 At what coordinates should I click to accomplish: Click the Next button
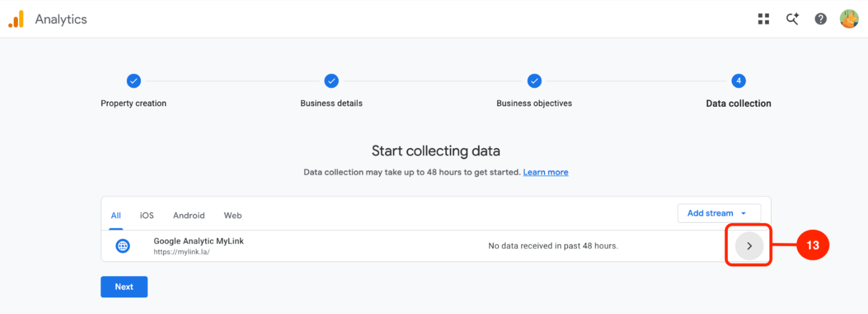(x=124, y=287)
